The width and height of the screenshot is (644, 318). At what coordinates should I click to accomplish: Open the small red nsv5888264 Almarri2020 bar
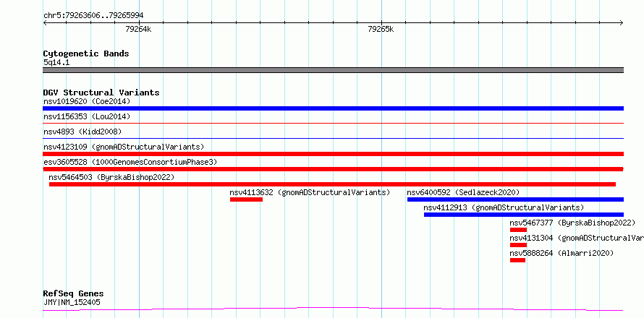[x=517, y=260]
